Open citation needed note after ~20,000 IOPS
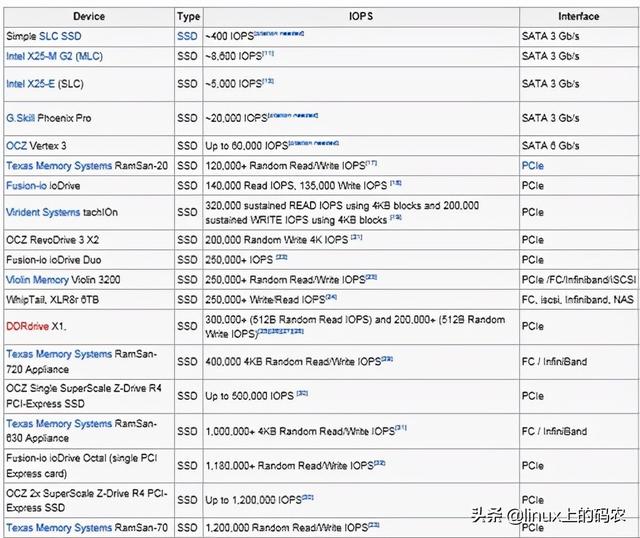 [293, 116]
